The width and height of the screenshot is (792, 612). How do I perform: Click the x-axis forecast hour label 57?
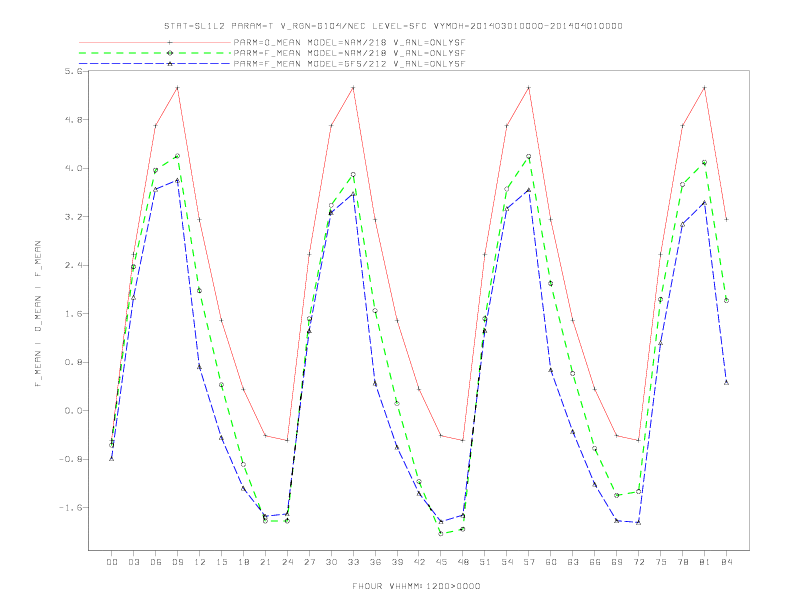[x=529, y=562]
